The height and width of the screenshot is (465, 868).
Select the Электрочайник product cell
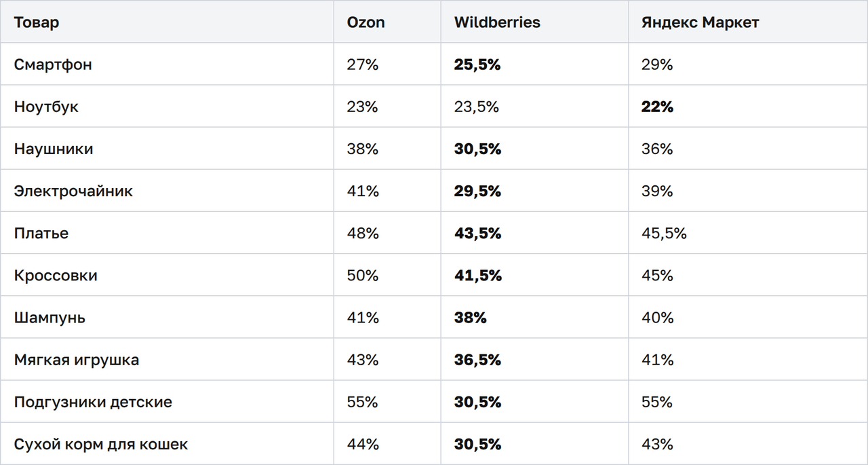(x=73, y=191)
